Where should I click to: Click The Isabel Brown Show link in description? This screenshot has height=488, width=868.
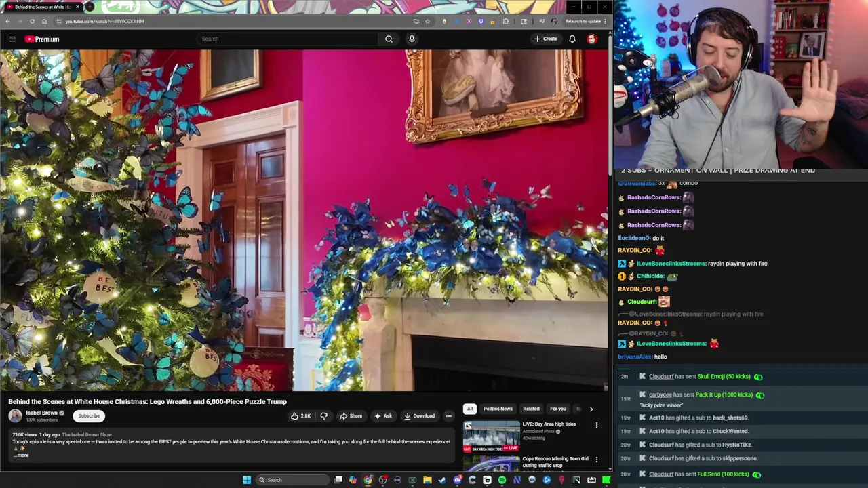pyautogui.click(x=87, y=434)
